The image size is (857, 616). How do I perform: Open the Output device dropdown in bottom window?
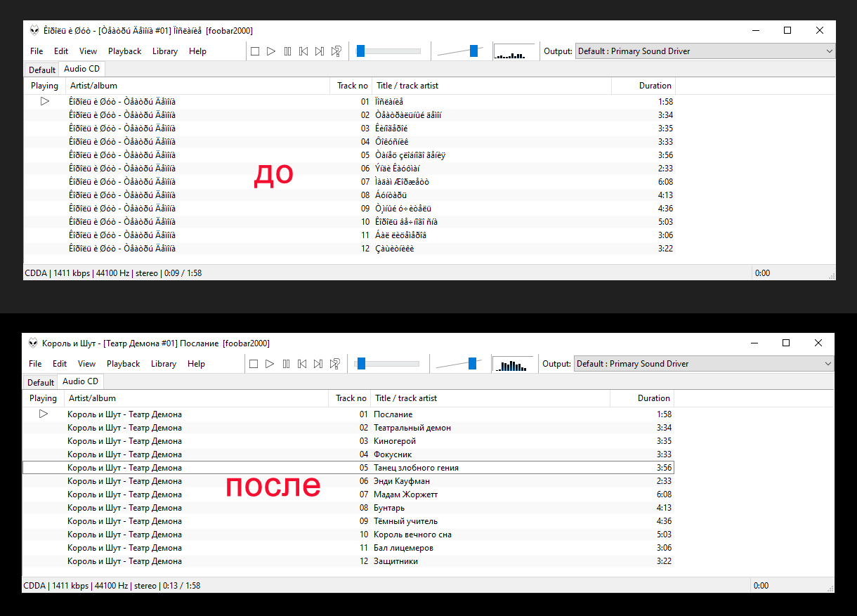click(x=704, y=364)
